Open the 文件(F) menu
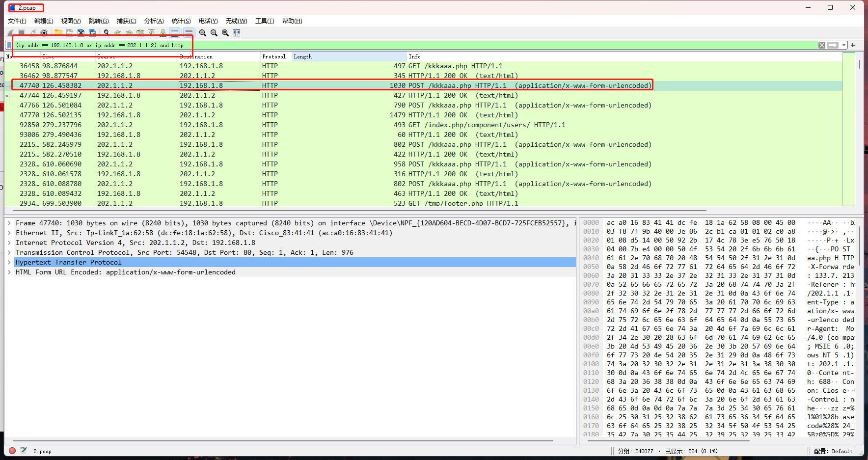 [x=17, y=21]
